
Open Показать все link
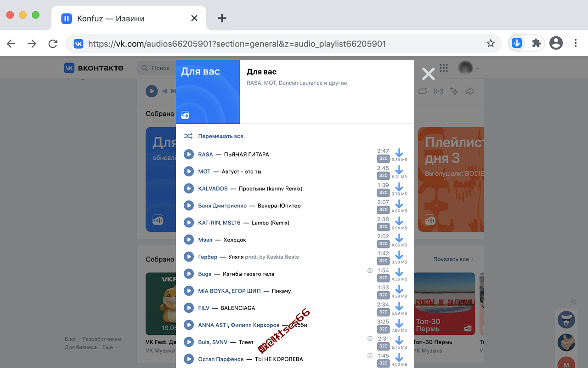453,259
